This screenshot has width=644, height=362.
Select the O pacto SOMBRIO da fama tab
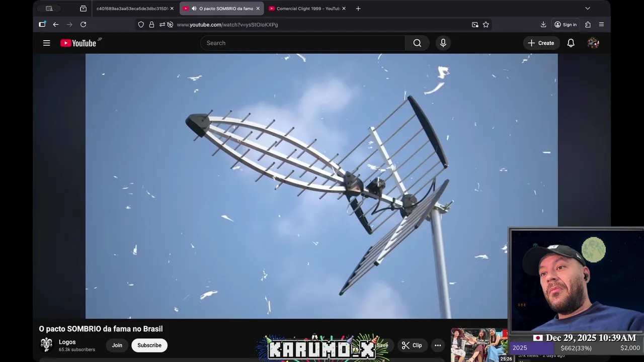click(x=221, y=9)
